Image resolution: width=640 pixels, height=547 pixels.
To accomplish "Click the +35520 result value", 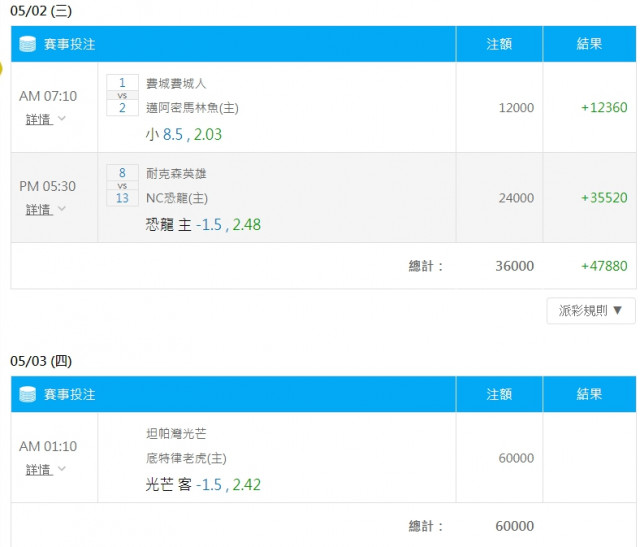I will pos(604,198).
